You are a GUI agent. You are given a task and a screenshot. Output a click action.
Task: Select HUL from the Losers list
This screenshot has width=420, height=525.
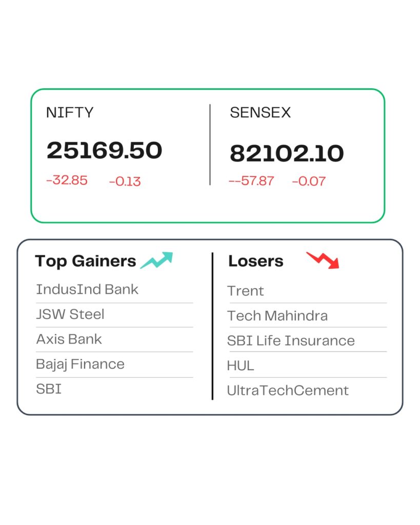pos(241,366)
